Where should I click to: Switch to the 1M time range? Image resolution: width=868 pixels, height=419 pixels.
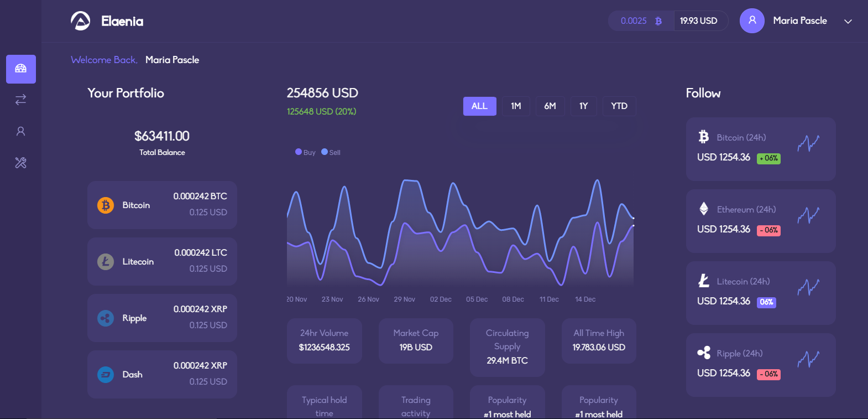click(516, 106)
